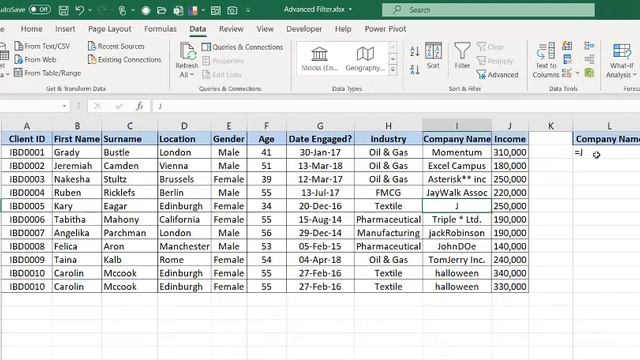Click cell L2 containing =J
This screenshot has width=640, height=360.
coord(607,153)
